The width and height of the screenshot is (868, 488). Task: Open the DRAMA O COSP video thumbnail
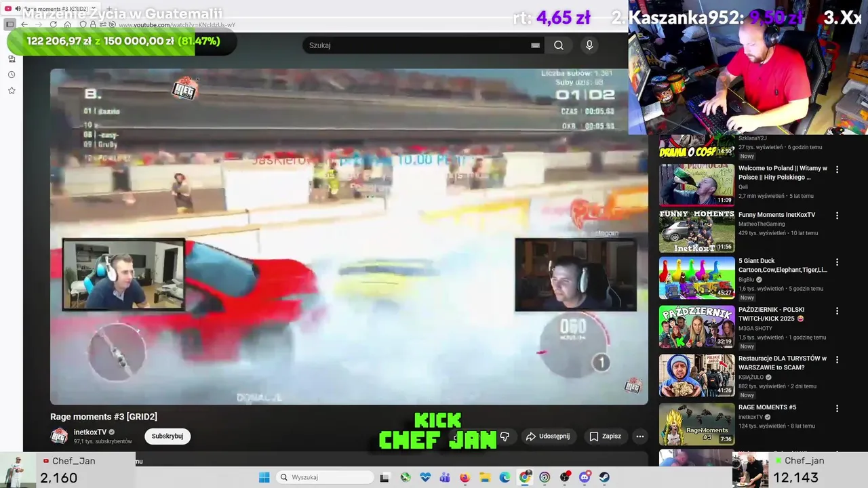(x=697, y=146)
